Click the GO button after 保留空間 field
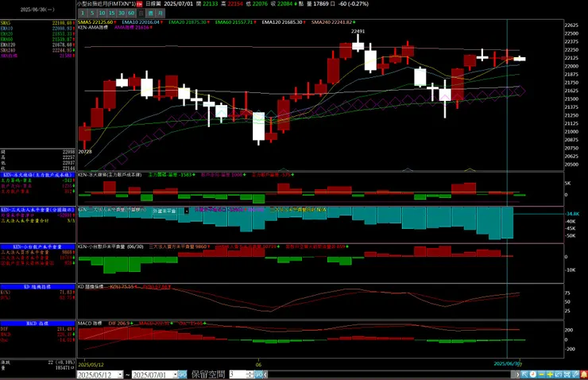Image resolution: width=588 pixels, height=380 pixels. [x=259, y=374]
